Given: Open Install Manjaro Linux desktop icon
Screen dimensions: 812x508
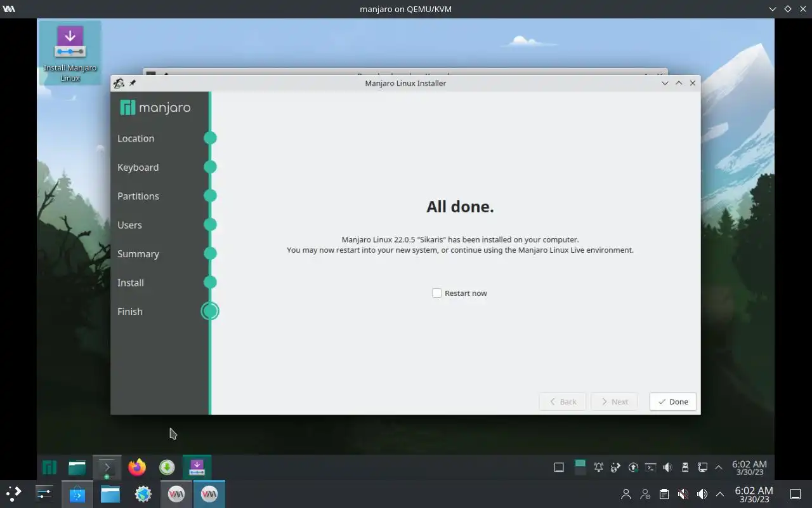Looking at the screenshot, I should [x=70, y=53].
